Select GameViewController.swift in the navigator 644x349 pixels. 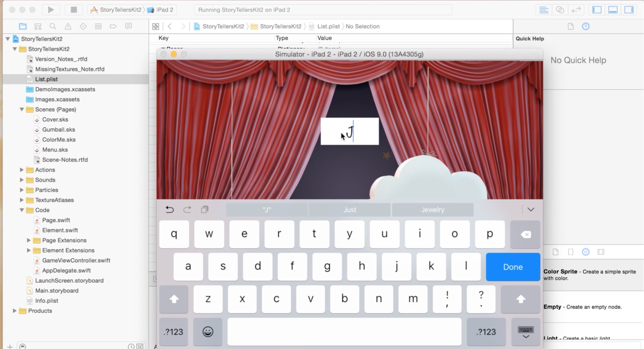76,260
